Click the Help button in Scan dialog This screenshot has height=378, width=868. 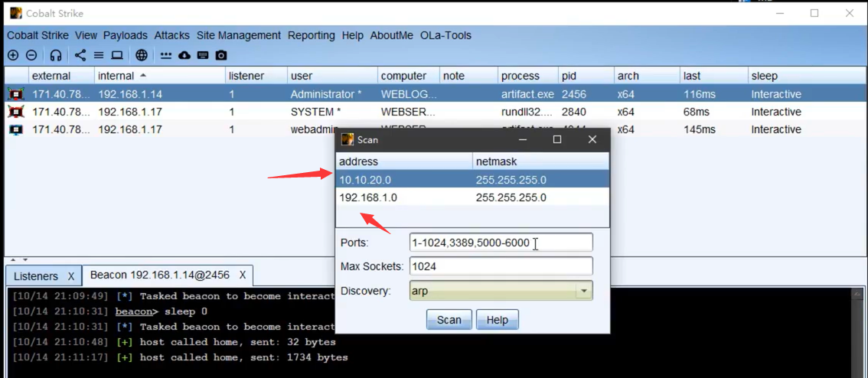pyautogui.click(x=497, y=320)
